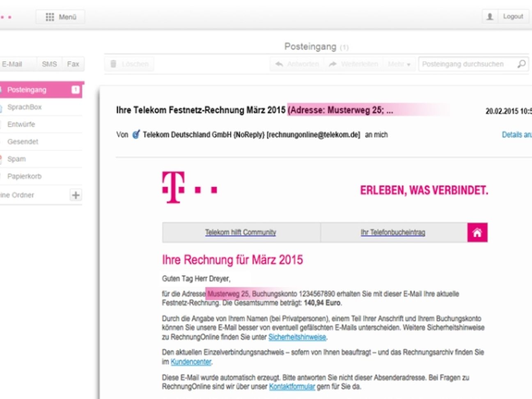Open the Details anzeigen link
The height and width of the screenshot is (399, 532).
pyautogui.click(x=517, y=135)
